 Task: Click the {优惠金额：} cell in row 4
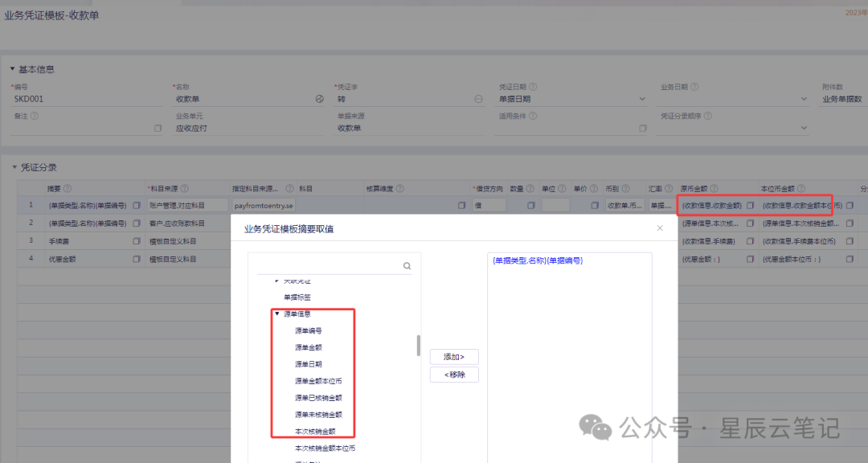702,259
